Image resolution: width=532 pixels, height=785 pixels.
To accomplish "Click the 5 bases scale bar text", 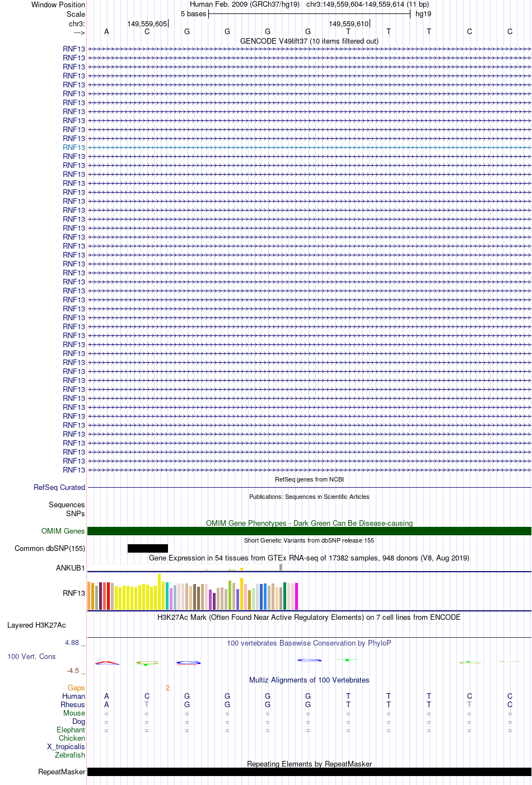I will 193,14.
